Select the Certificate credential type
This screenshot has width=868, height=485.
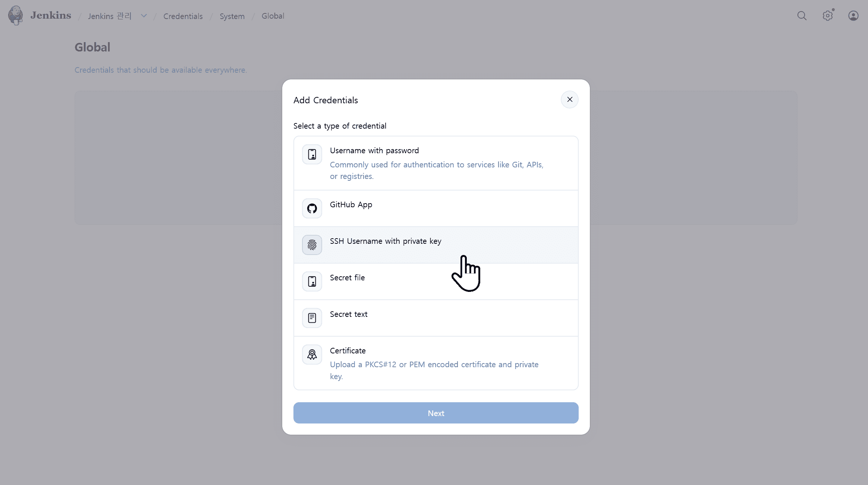[436, 363]
